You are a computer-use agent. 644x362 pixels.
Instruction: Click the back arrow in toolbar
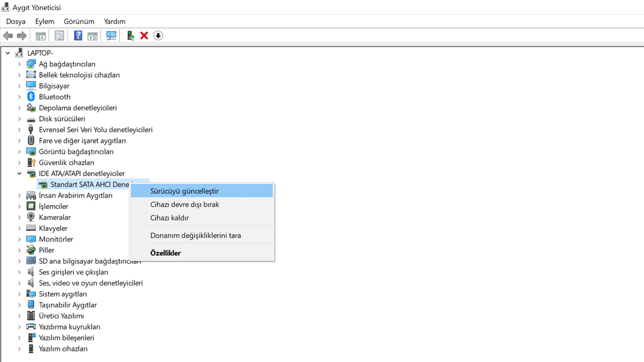tap(8, 36)
